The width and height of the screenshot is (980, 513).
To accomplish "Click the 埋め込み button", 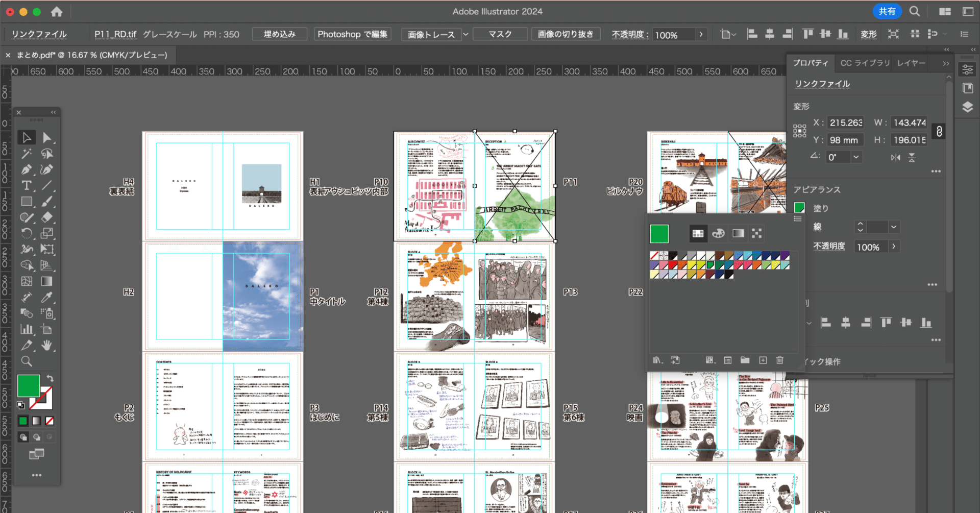I will [x=279, y=34].
